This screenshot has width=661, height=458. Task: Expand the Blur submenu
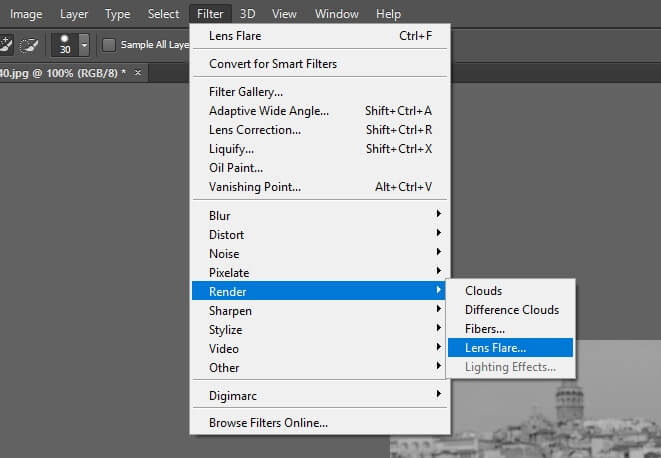pyautogui.click(x=319, y=216)
